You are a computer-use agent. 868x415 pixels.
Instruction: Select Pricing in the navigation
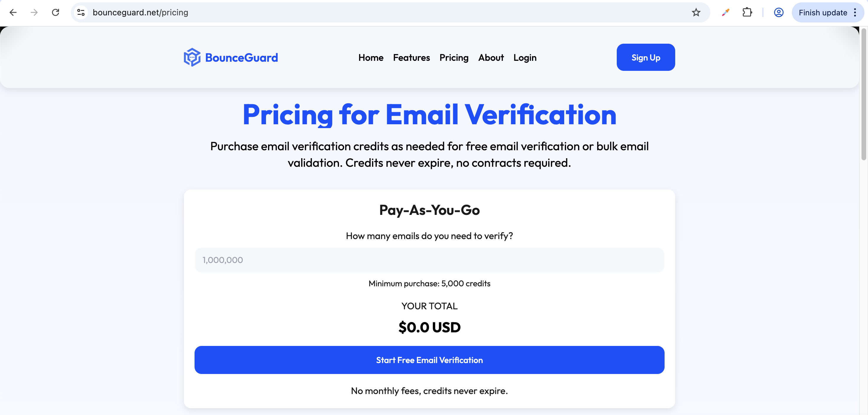click(x=453, y=58)
